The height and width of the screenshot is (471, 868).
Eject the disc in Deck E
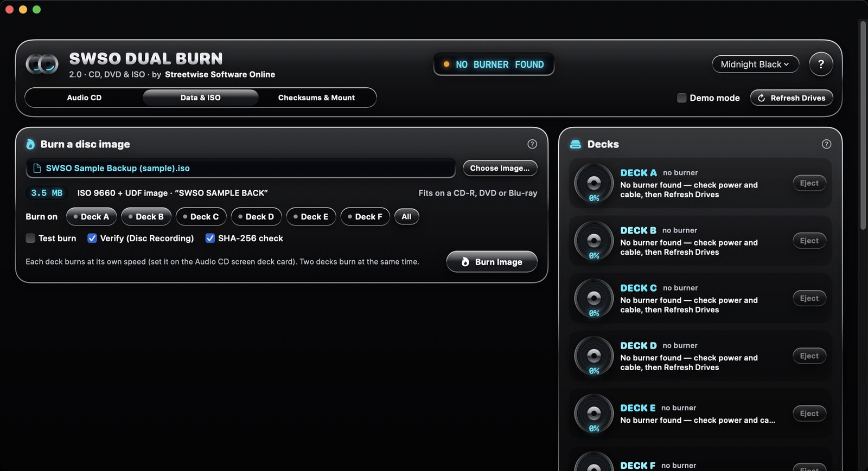[x=809, y=414]
